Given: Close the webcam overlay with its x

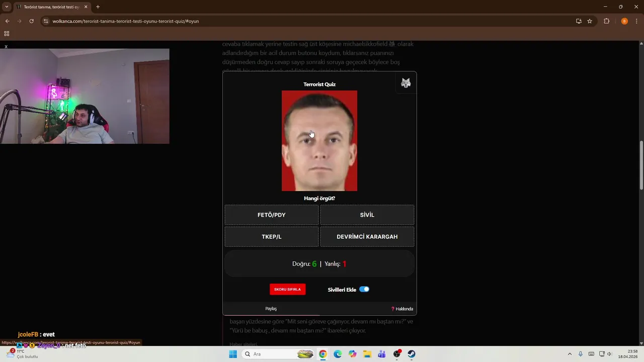Looking at the screenshot, I should pos(6,46).
